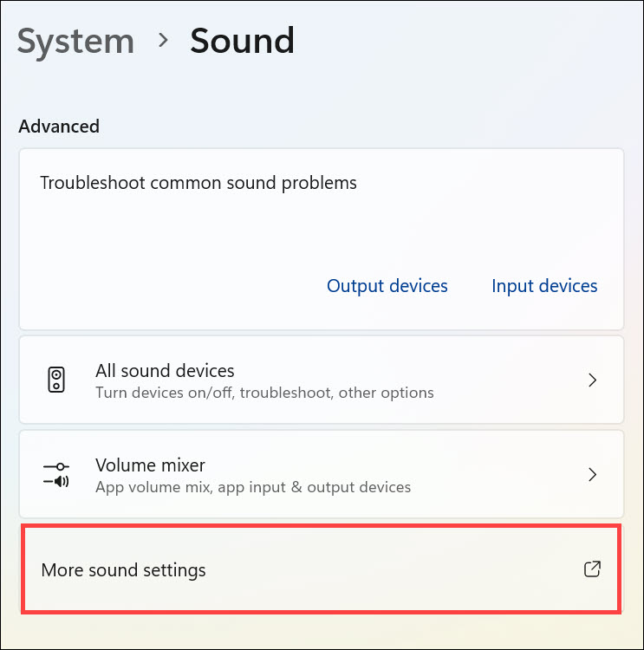This screenshot has width=644, height=650.
Task: Click the 'Turn devices on/off, troubleshoot' description
Action: (264, 393)
